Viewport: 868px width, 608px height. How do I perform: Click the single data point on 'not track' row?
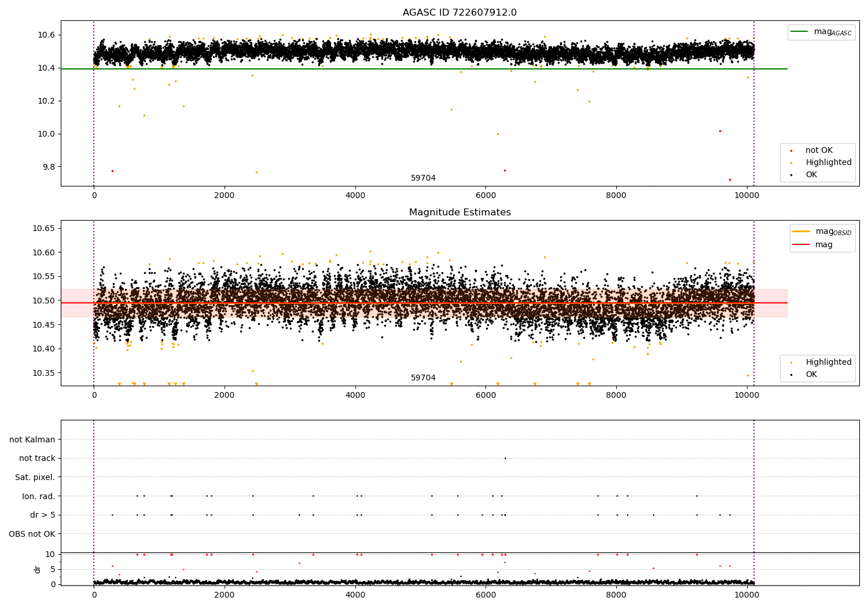(x=505, y=458)
